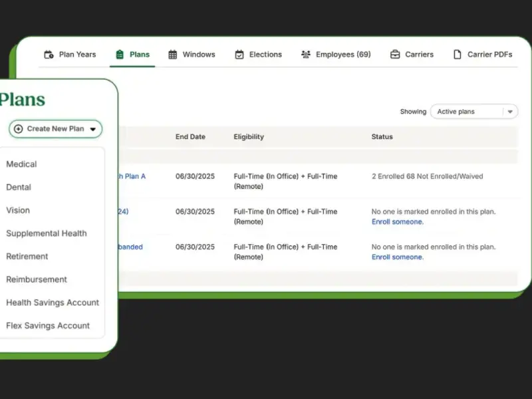This screenshot has height=399, width=532.
Task: Click the Active plans chevron arrow
Action: 510,112
